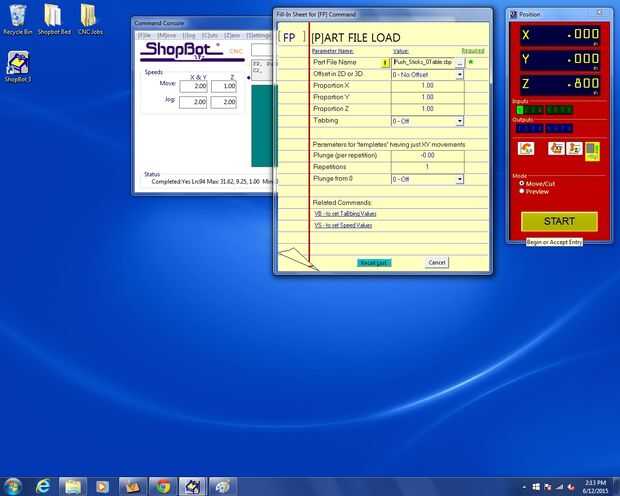Launch the ShopBot 3 desktop shortcut
Viewport: 620px width, 496px height.
pos(17,66)
